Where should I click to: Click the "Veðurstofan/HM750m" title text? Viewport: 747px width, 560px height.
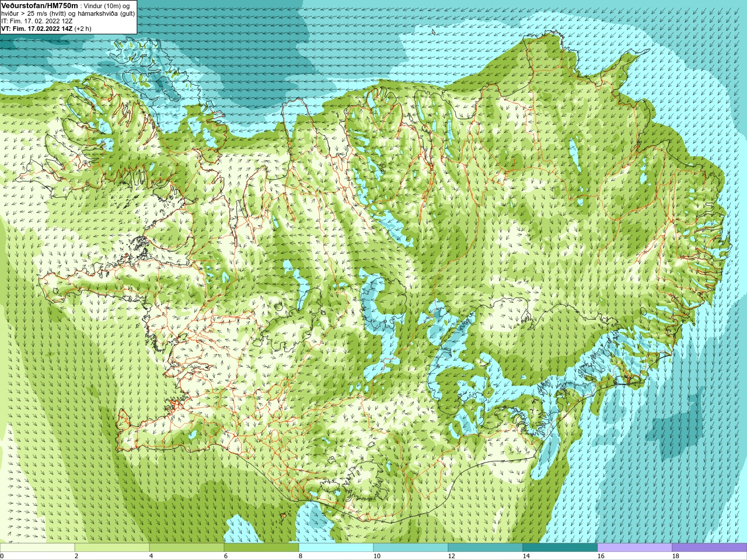pos(40,5)
